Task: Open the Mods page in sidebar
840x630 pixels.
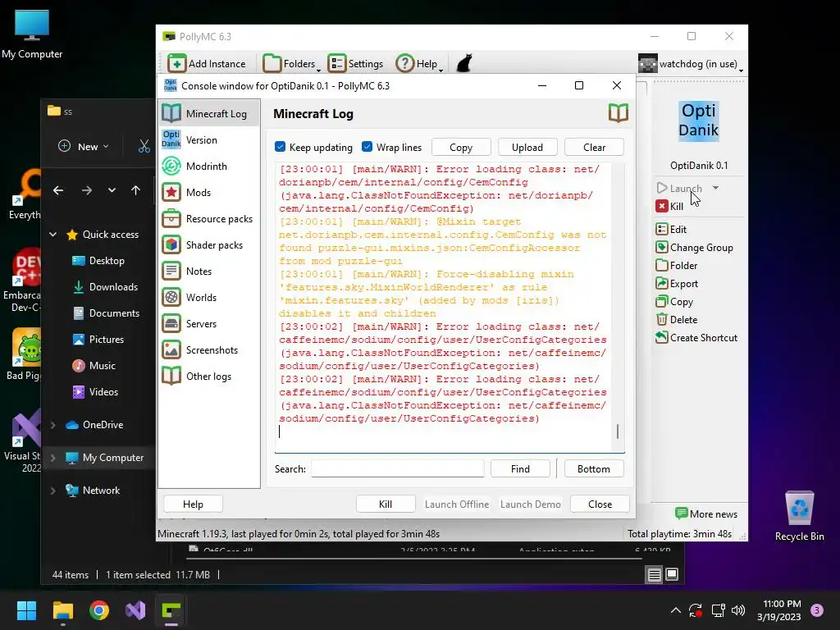Action: [209, 192]
